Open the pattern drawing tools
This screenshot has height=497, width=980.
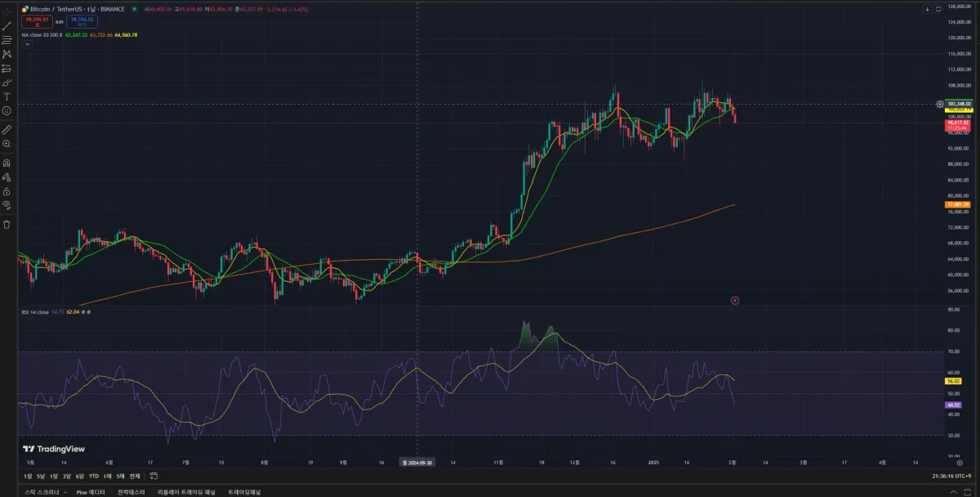coord(7,54)
